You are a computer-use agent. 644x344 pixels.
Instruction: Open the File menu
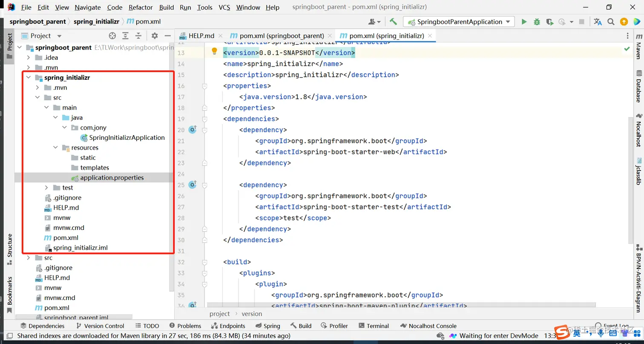(26, 7)
